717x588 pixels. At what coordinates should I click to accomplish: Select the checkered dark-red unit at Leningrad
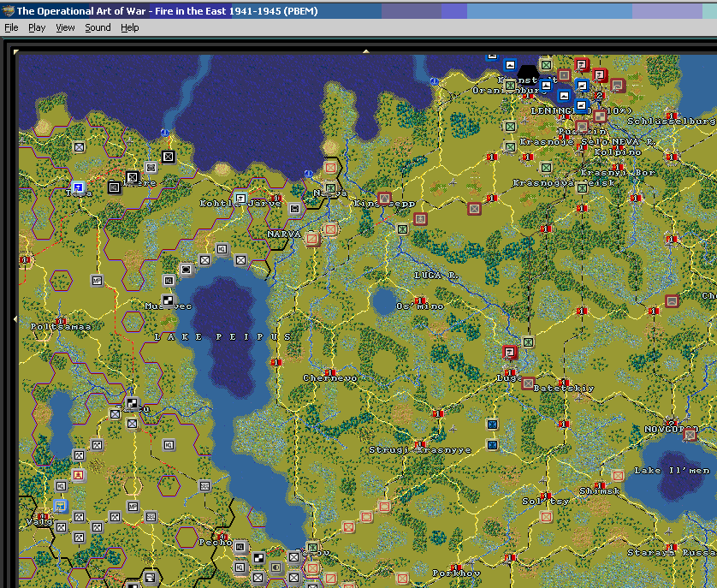[600, 116]
